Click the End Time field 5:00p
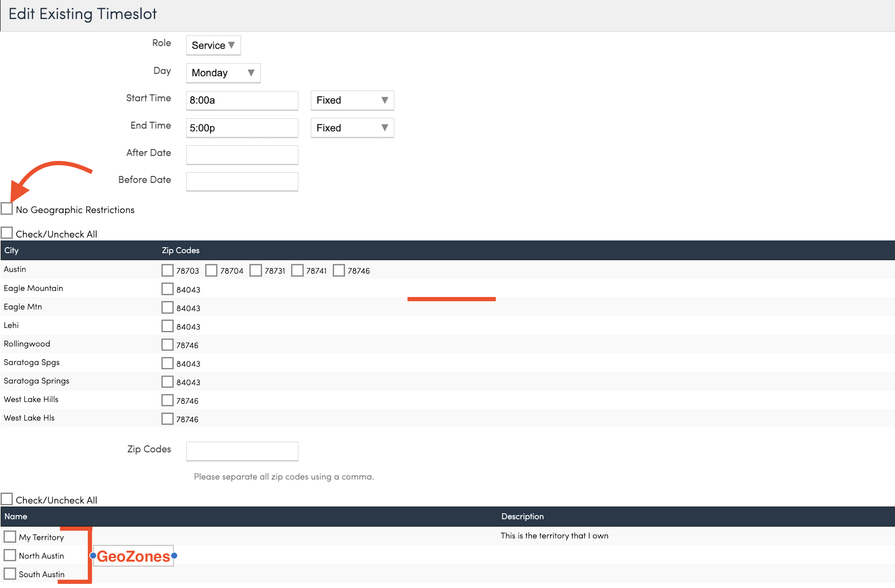The image size is (895, 588). pos(242,128)
